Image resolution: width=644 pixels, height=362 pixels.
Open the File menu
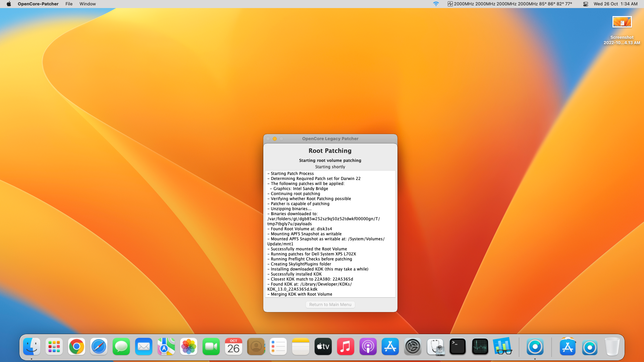tap(69, 4)
